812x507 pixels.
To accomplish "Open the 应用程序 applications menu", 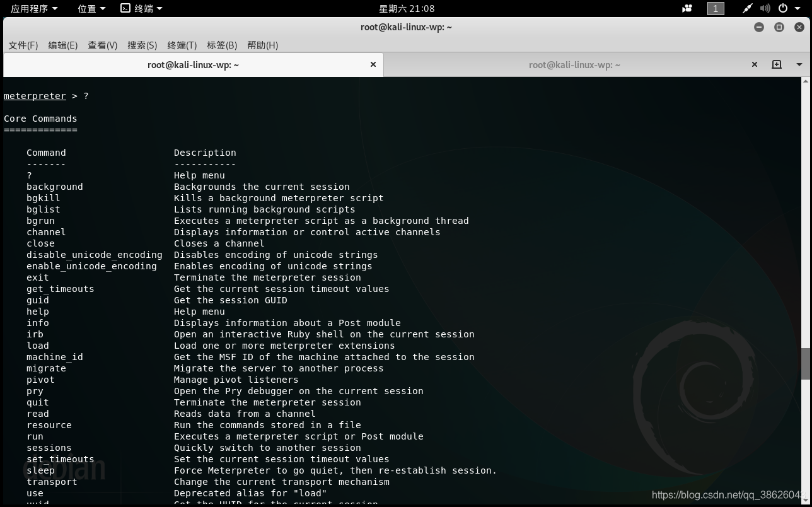I will point(34,8).
